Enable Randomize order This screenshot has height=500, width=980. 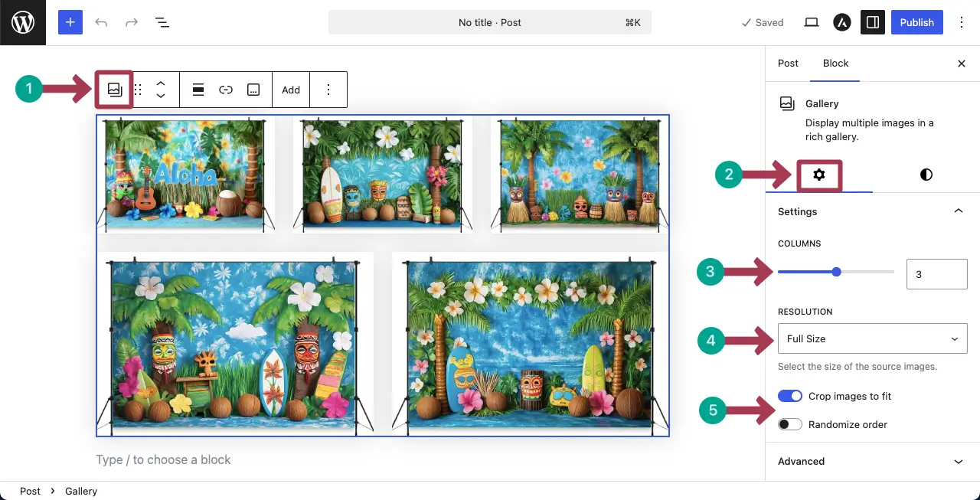[x=789, y=424]
